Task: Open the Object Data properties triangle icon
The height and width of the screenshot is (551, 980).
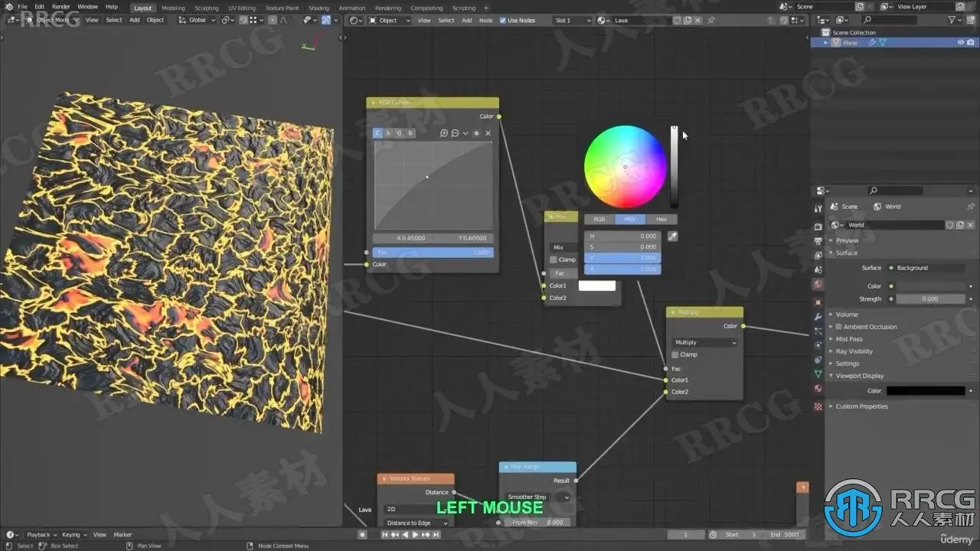Action: pyautogui.click(x=818, y=374)
